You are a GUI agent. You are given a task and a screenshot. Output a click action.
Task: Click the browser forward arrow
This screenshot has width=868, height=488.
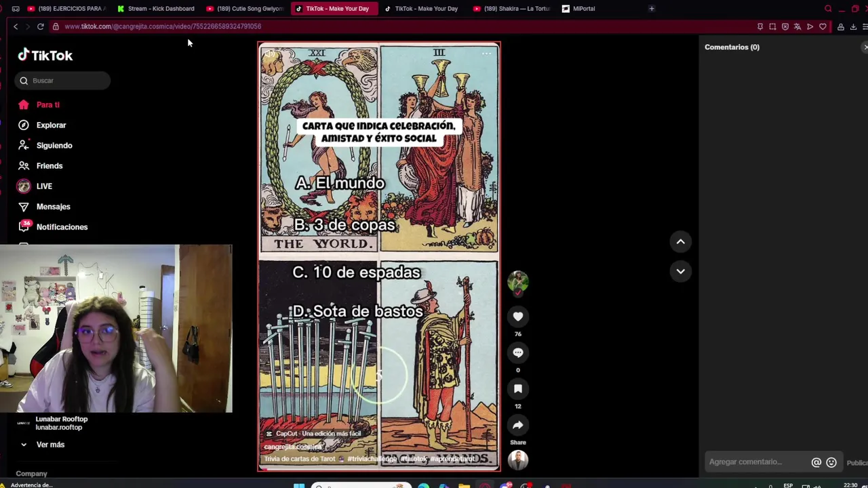(28, 26)
